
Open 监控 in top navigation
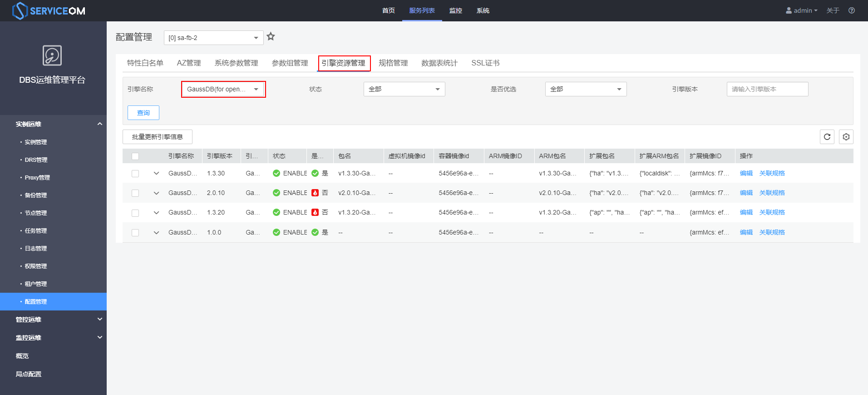456,10
